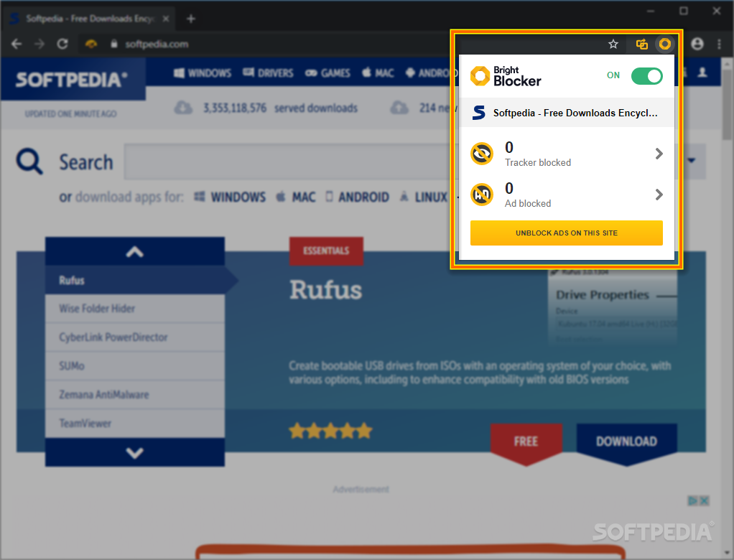
Task: Click the Softpedia site logo
Action: click(72, 80)
